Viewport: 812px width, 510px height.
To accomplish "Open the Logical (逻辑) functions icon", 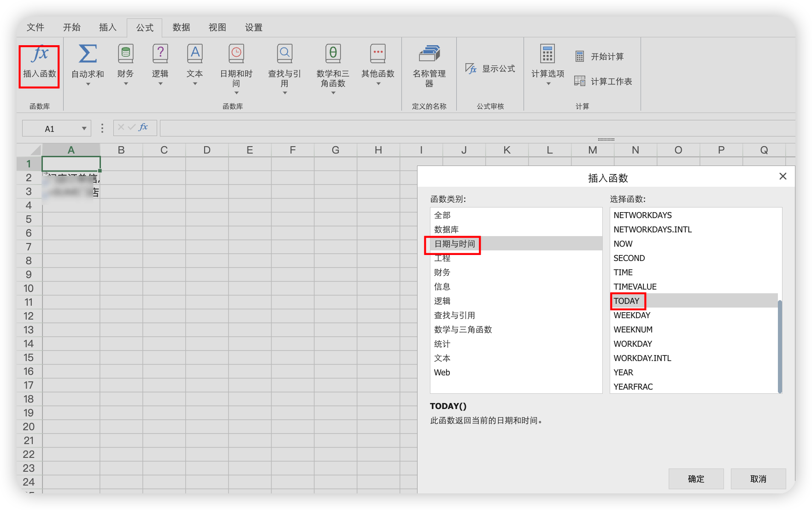I will pos(160,54).
